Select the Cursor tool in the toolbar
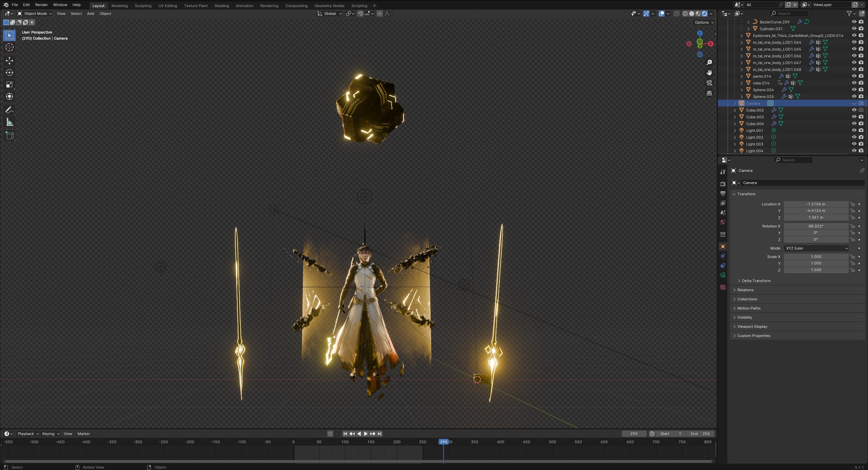The image size is (868, 470). (9, 47)
